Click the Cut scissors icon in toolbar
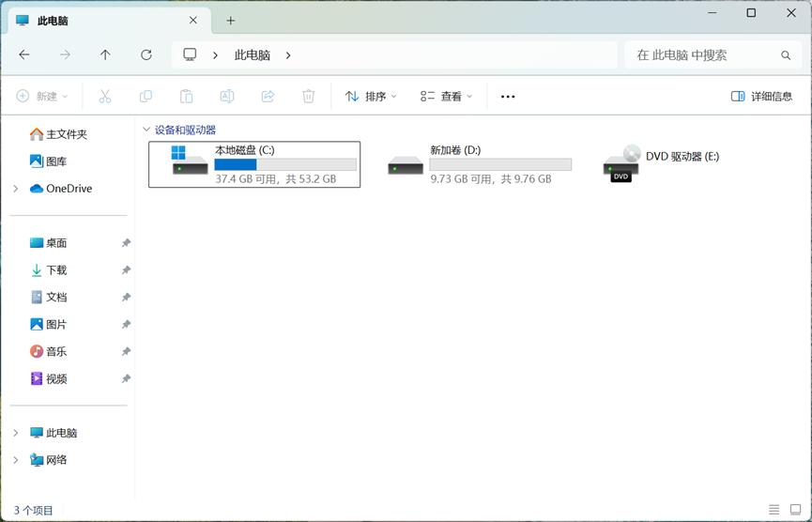The width and height of the screenshot is (812, 522). coord(105,96)
